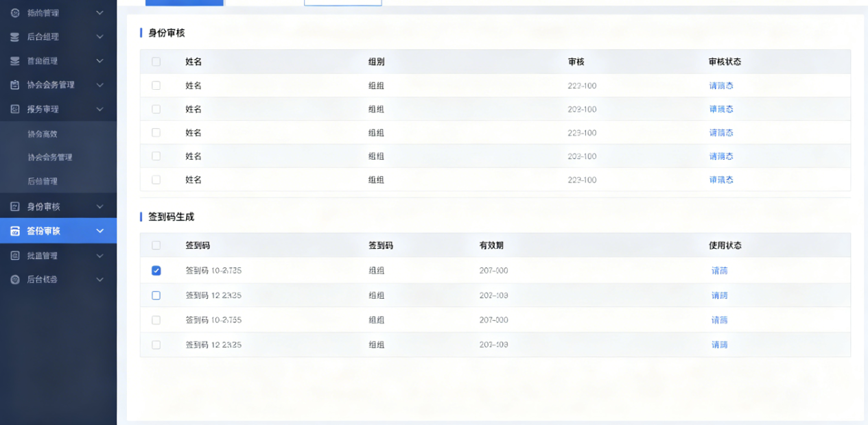The height and width of the screenshot is (425, 868).
Task: Click the status link in first 身份审核 row
Action: (721, 86)
